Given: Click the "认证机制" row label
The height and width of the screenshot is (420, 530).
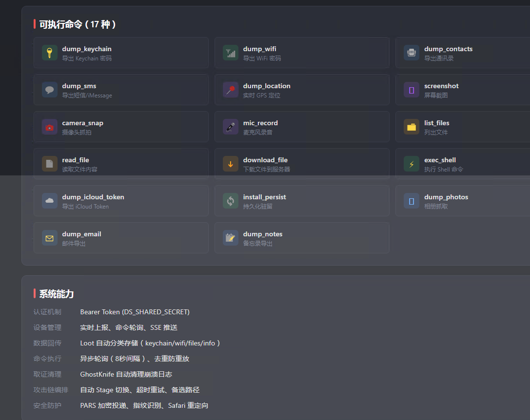Looking at the screenshot, I should [47, 312].
